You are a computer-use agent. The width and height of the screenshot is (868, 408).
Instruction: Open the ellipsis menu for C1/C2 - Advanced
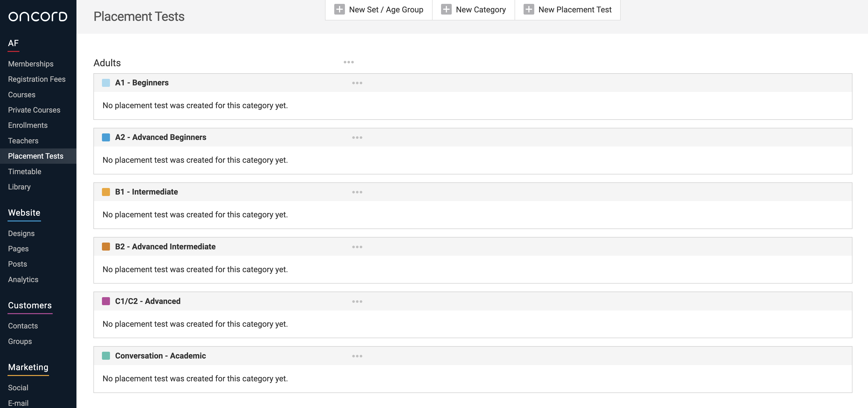357,302
